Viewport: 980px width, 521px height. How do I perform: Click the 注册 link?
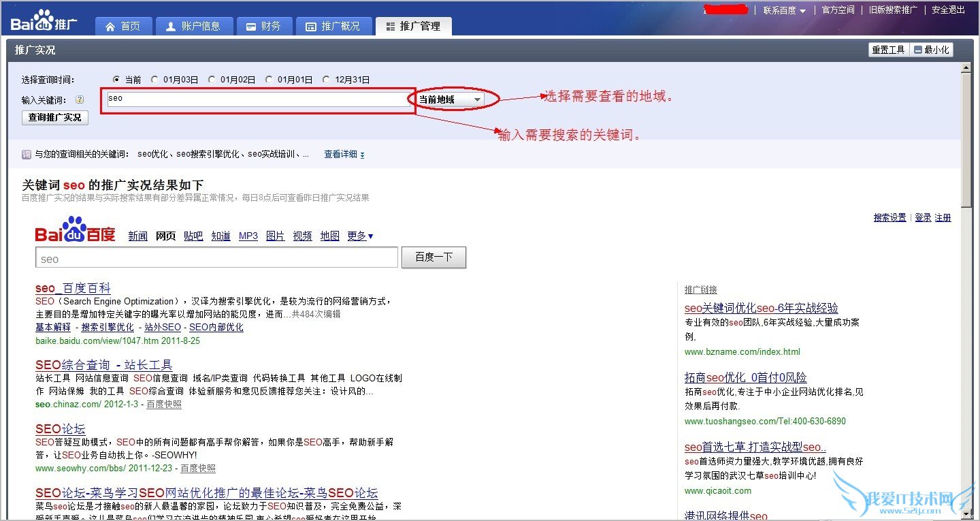[943, 218]
